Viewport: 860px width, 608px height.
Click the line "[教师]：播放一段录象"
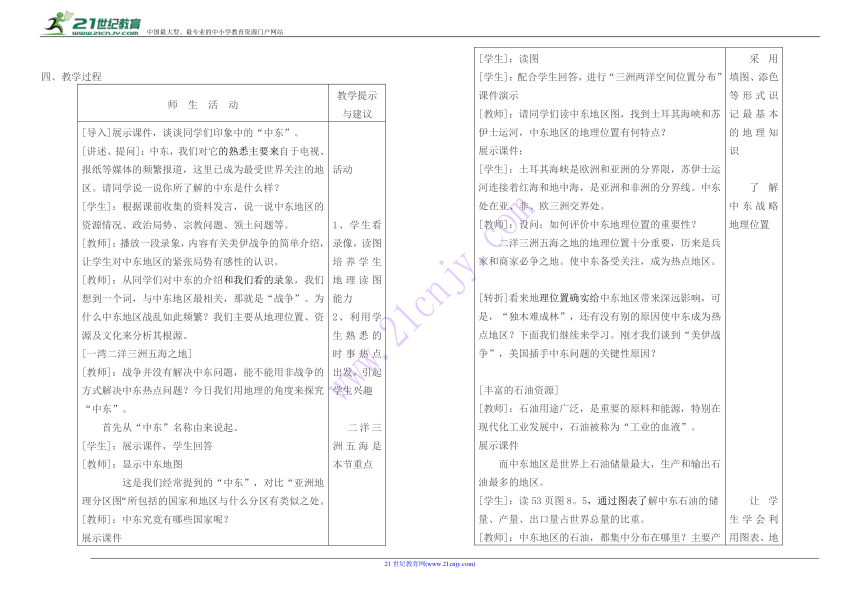203,243
